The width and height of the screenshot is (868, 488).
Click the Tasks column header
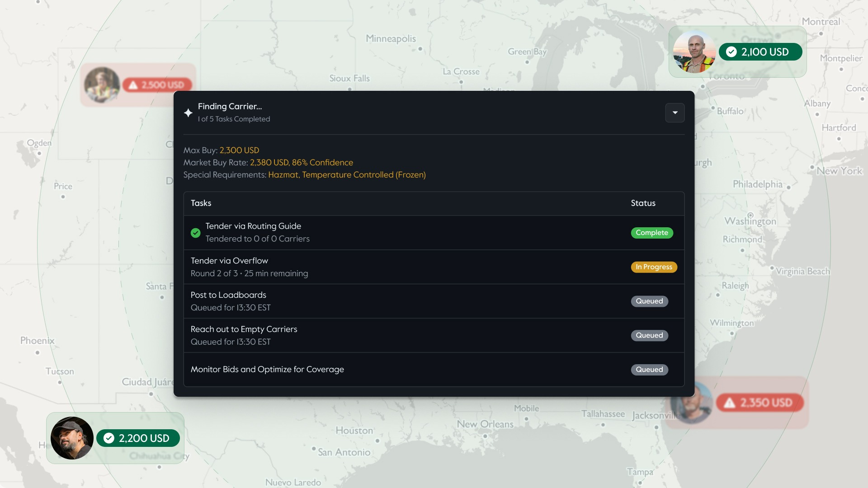pyautogui.click(x=201, y=203)
